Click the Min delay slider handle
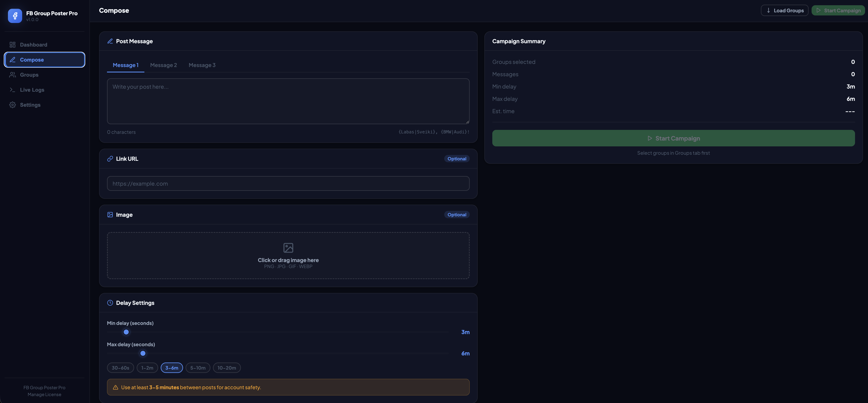 (x=126, y=332)
